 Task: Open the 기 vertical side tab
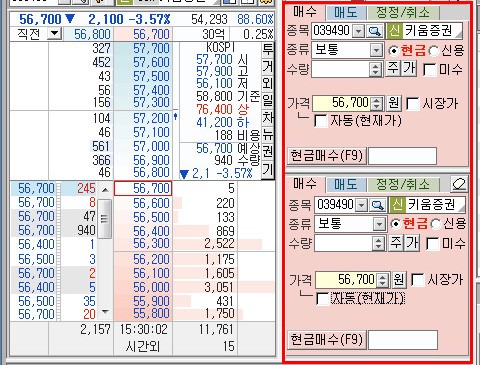click(268, 170)
